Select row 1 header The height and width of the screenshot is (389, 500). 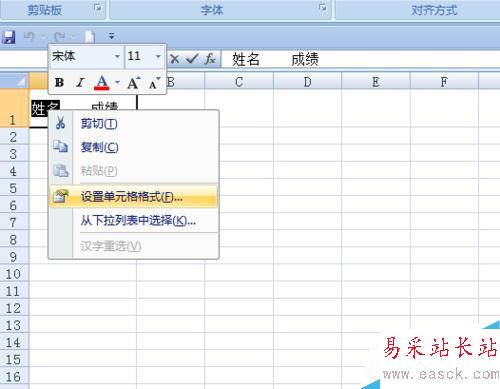(14, 109)
